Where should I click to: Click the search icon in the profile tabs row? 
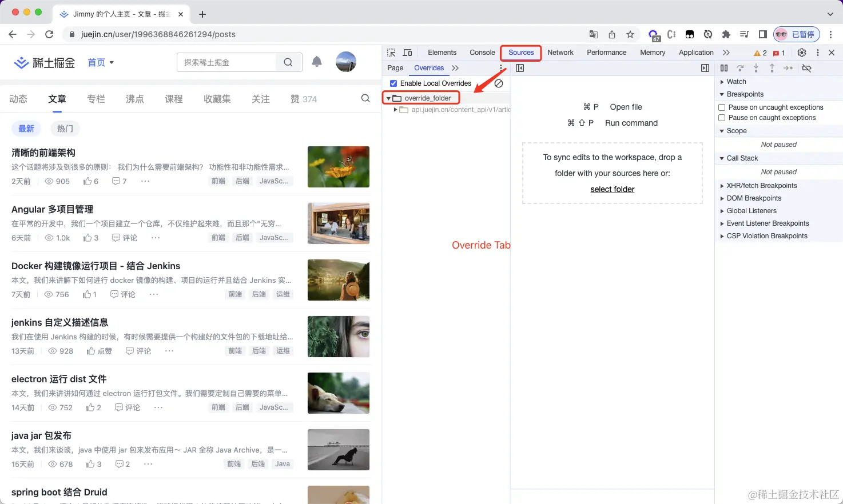[x=365, y=98]
